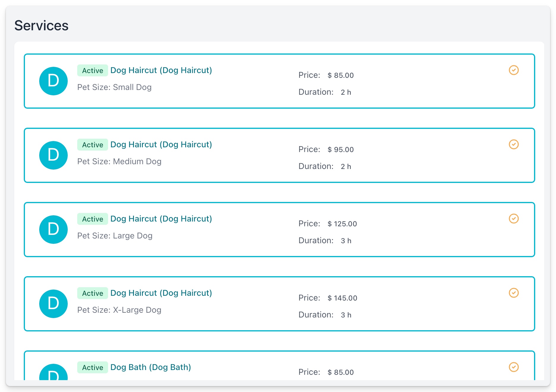Click the Pet Size: Medium Dog text
The image size is (556, 392).
[119, 162]
